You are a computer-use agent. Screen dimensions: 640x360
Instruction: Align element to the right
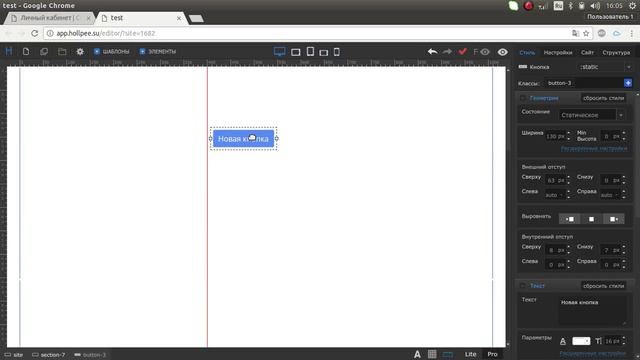(613, 219)
